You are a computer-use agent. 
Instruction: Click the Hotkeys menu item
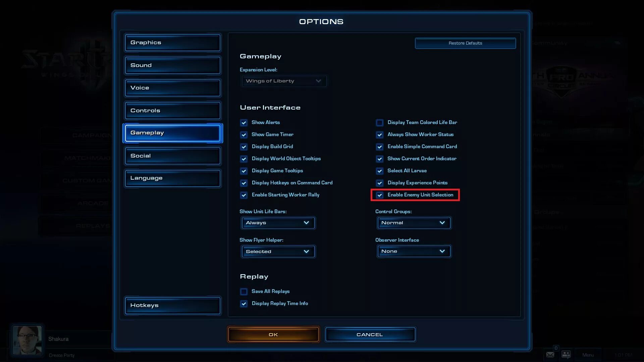[x=172, y=305]
